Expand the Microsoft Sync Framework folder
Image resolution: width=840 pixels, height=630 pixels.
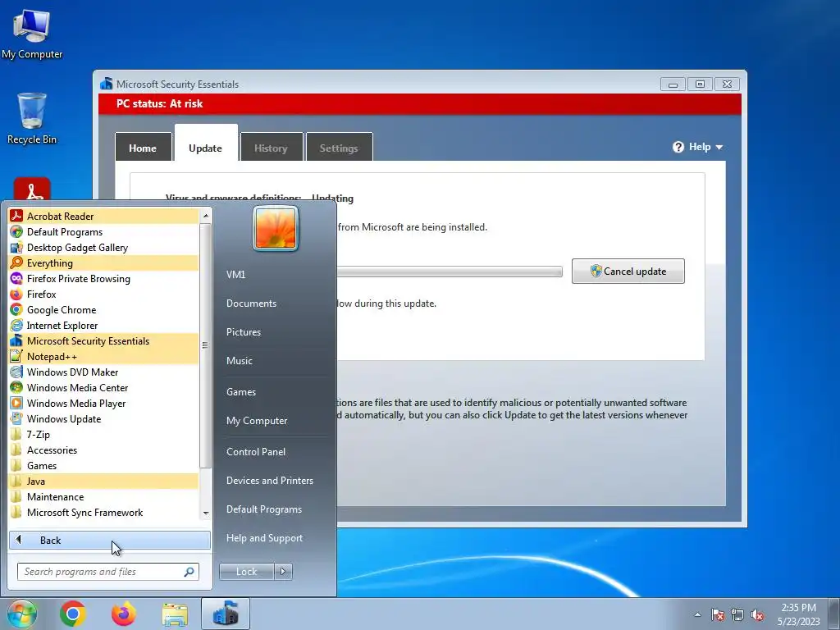104,512
